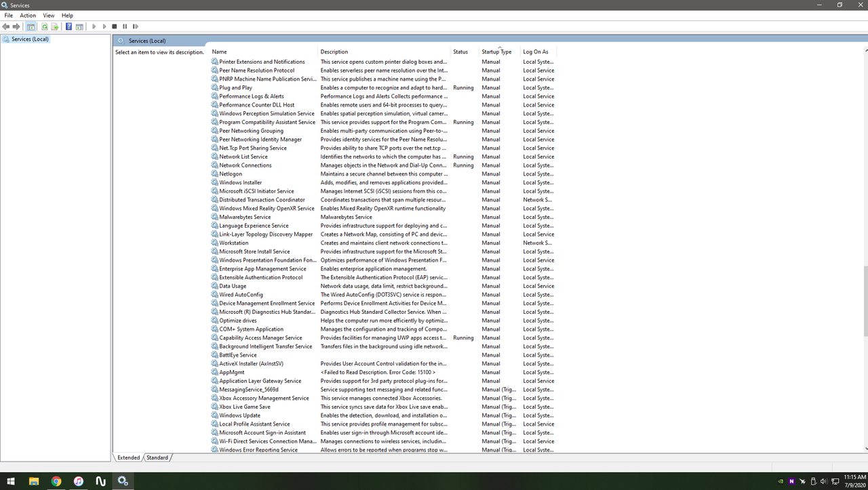The width and height of the screenshot is (868, 490).
Task: Click the Back arrow in the toolbar
Action: (x=6, y=26)
